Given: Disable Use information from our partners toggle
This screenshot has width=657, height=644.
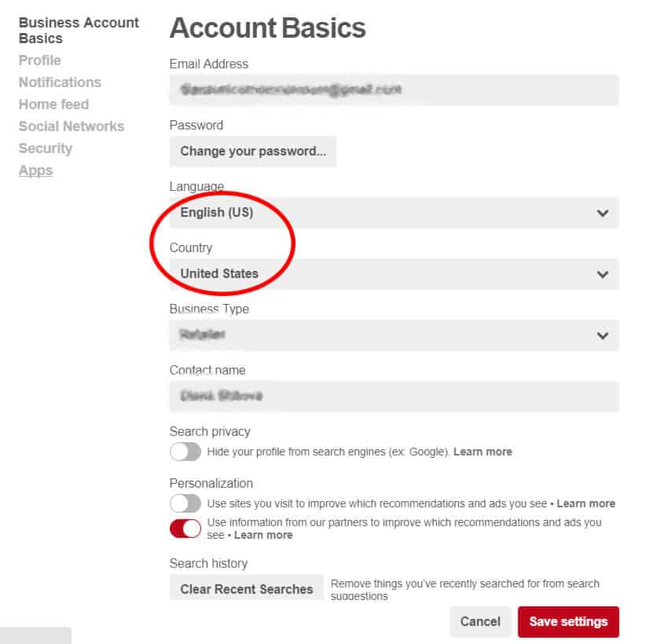Looking at the screenshot, I should click(185, 529).
